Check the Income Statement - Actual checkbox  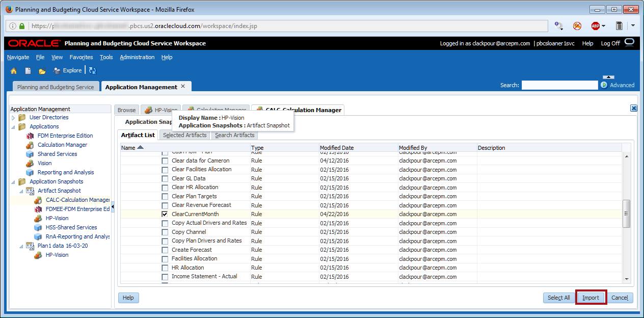click(x=165, y=277)
